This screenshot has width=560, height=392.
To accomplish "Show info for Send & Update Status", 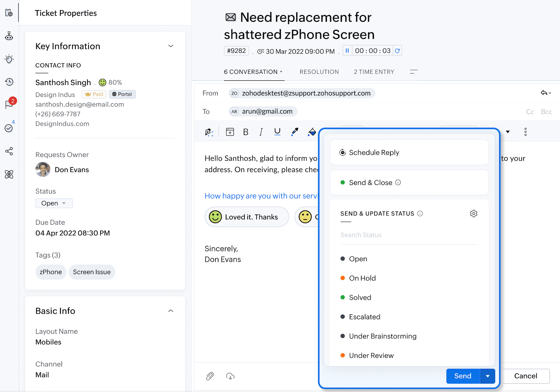I will pos(420,214).
